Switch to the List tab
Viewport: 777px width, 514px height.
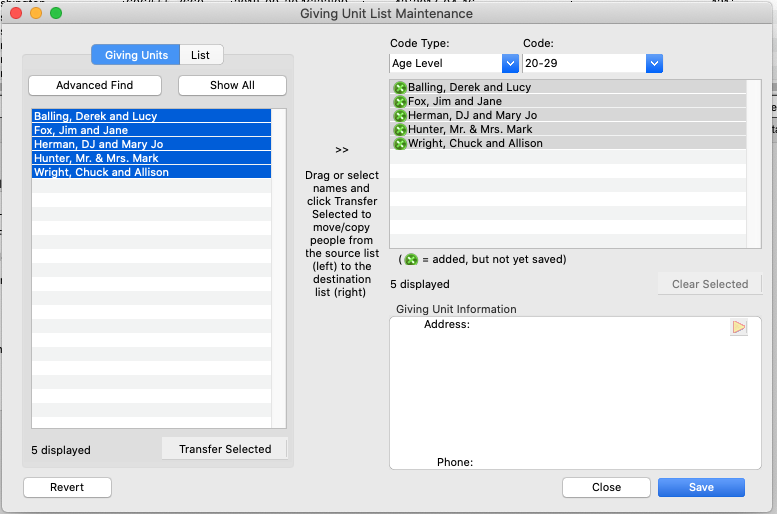point(201,56)
